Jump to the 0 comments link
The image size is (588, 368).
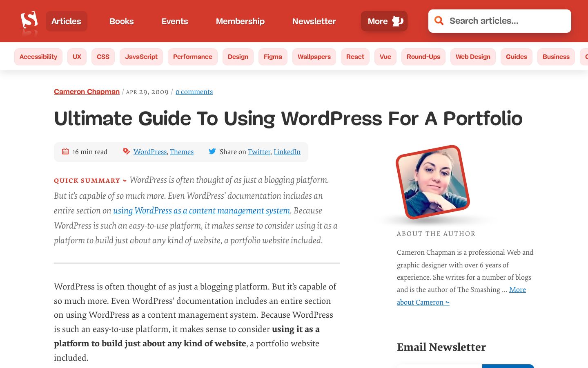(194, 92)
